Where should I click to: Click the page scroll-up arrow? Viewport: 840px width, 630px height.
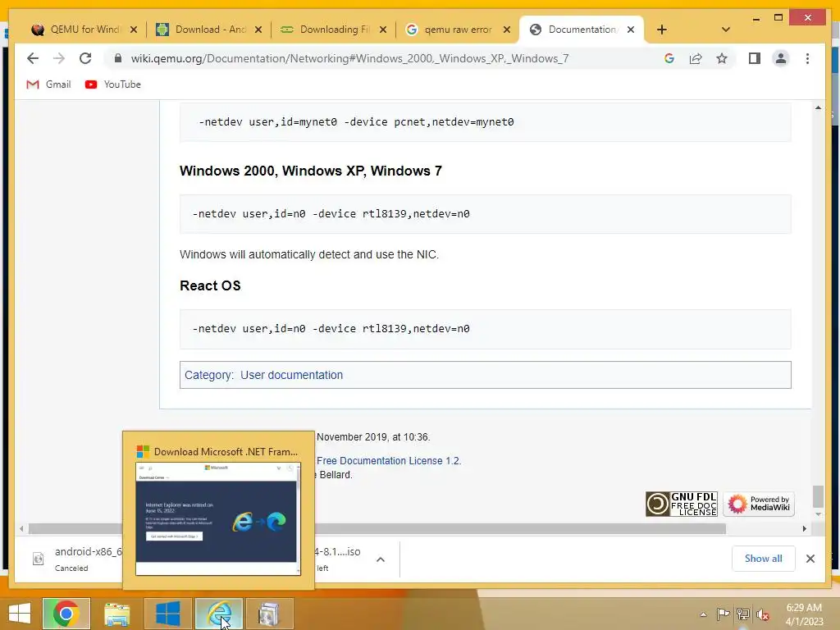pos(818,107)
